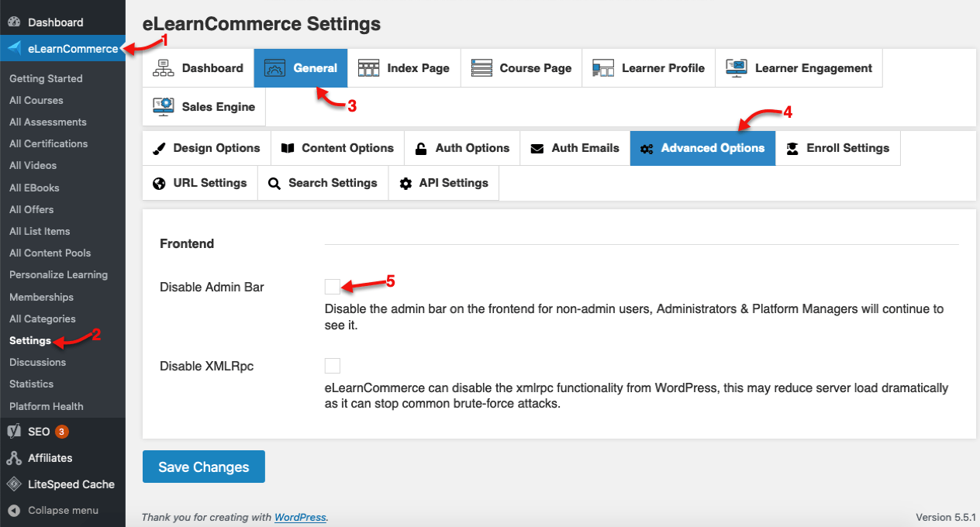Click the SEO notification badge showing 3
Viewport: 980px width, 527px height.
pos(62,432)
